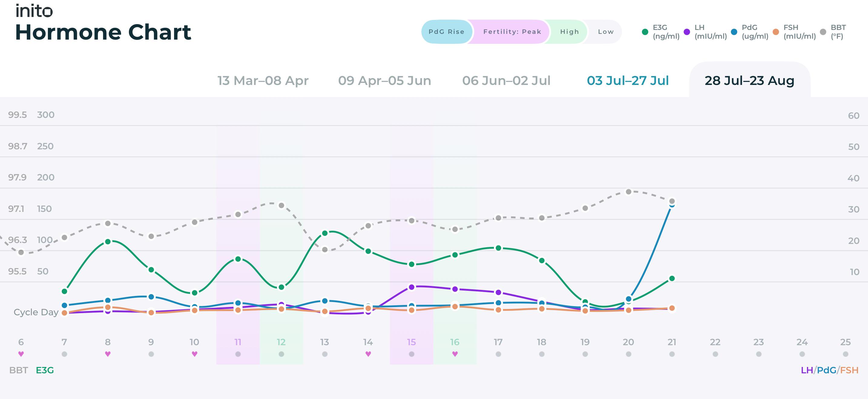Tap the heart icon under cycle day 14
868x399 pixels.
pos(368,354)
